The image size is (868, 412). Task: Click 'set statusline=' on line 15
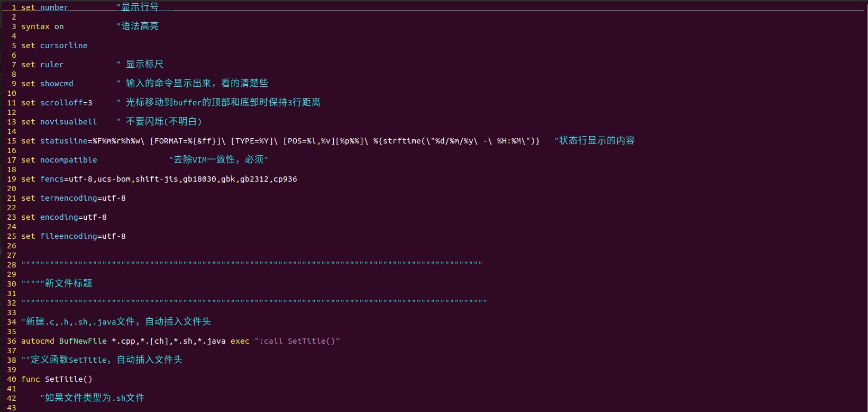point(57,141)
